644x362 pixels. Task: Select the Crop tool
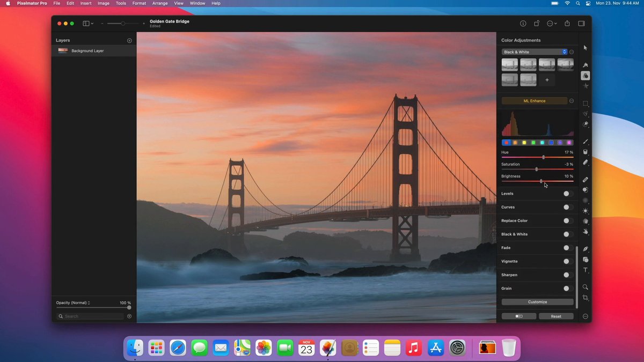[x=586, y=298]
